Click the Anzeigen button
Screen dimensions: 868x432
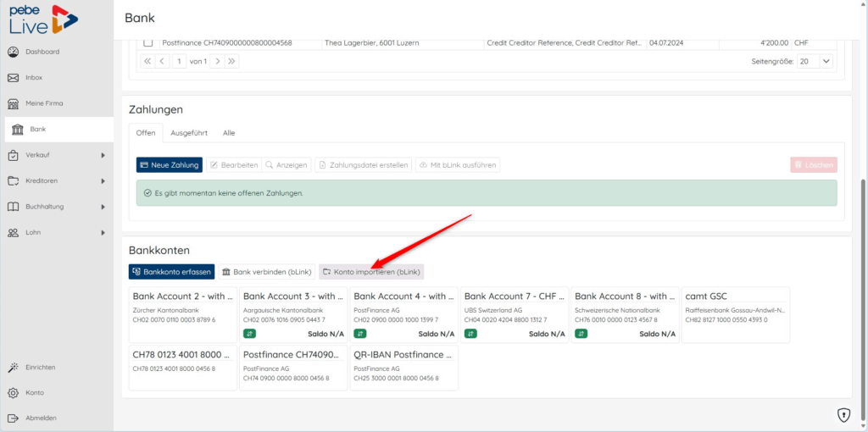click(x=287, y=165)
